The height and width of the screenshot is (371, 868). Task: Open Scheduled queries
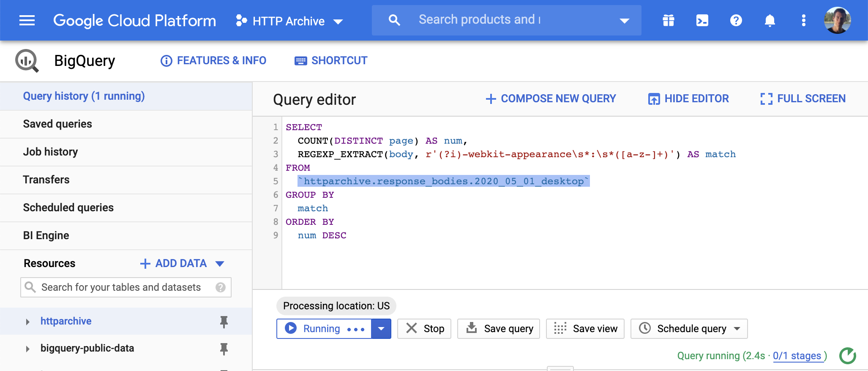(126, 207)
